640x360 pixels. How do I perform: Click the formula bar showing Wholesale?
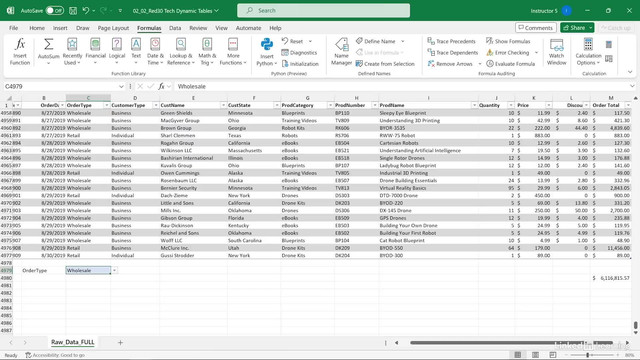[x=402, y=87]
